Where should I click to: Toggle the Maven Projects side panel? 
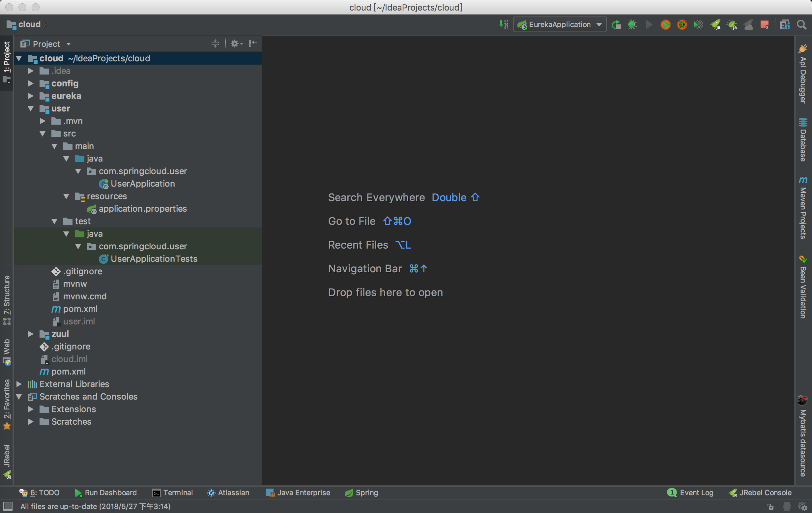tap(803, 208)
